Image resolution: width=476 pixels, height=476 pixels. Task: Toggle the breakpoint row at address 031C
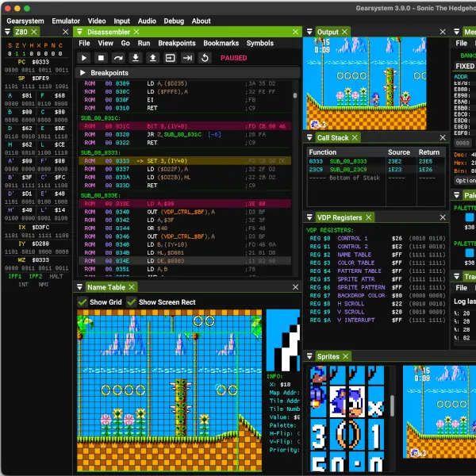[x=185, y=126]
